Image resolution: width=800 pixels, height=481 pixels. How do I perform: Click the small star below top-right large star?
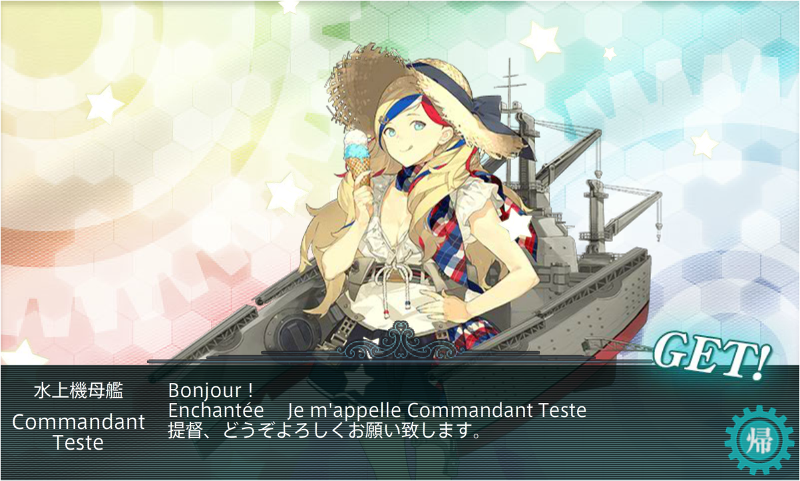pyautogui.click(x=609, y=53)
